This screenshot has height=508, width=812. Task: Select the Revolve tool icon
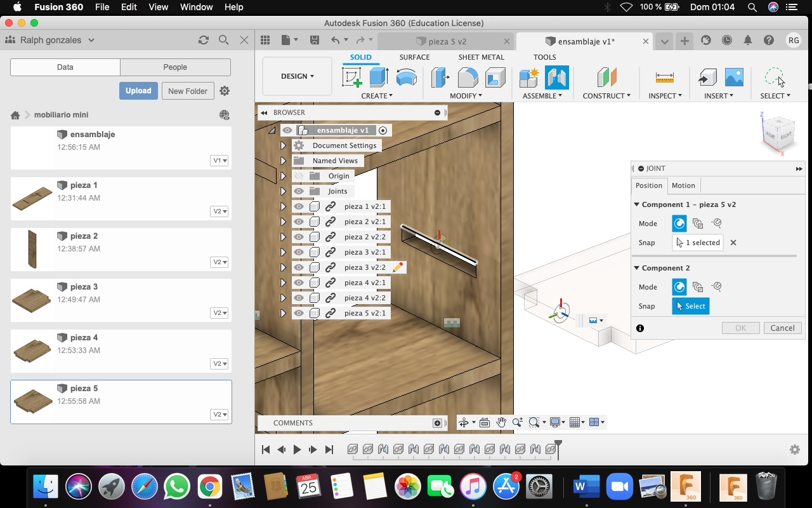coord(406,77)
